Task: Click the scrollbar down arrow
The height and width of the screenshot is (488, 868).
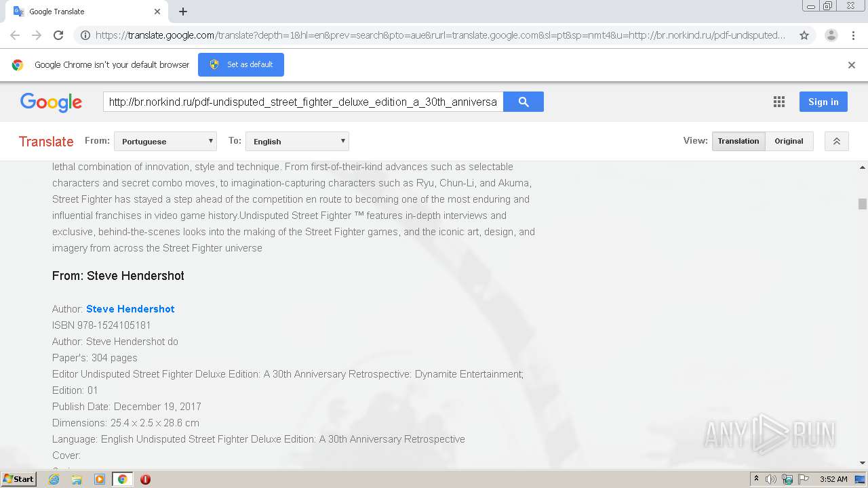Action: pos(863,463)
